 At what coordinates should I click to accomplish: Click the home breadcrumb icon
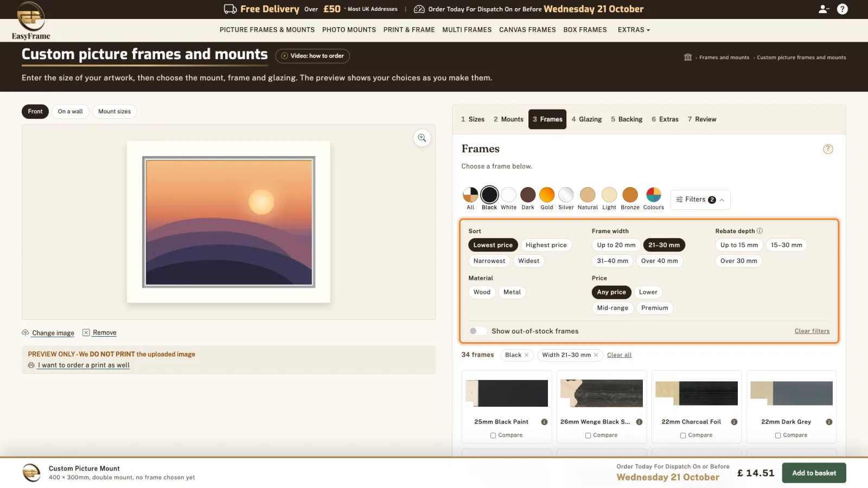[x=688, y=57]
